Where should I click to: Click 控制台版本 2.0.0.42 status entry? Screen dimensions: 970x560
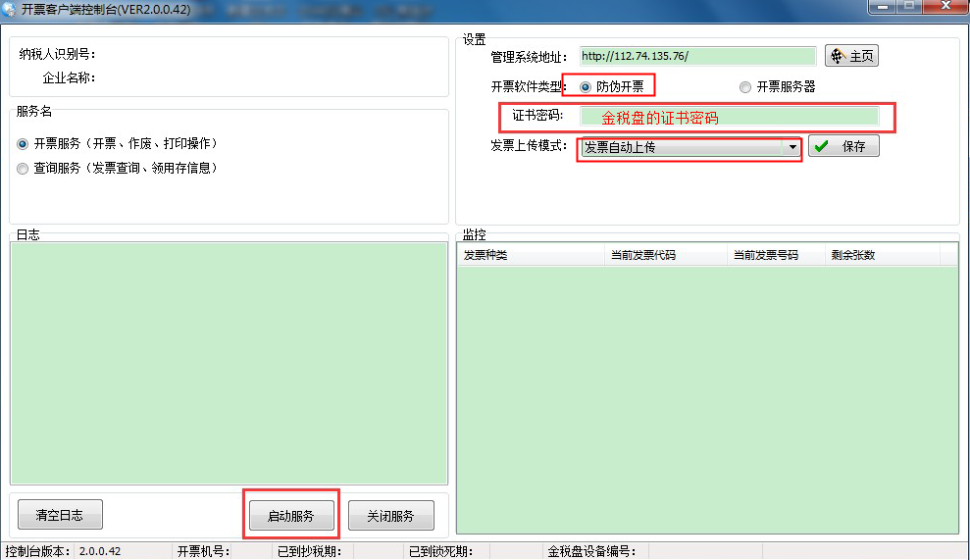tap(86, 551)
